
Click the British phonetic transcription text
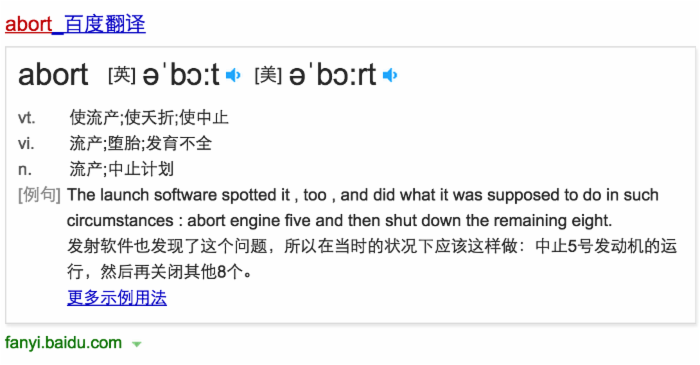tap(181, 75)
